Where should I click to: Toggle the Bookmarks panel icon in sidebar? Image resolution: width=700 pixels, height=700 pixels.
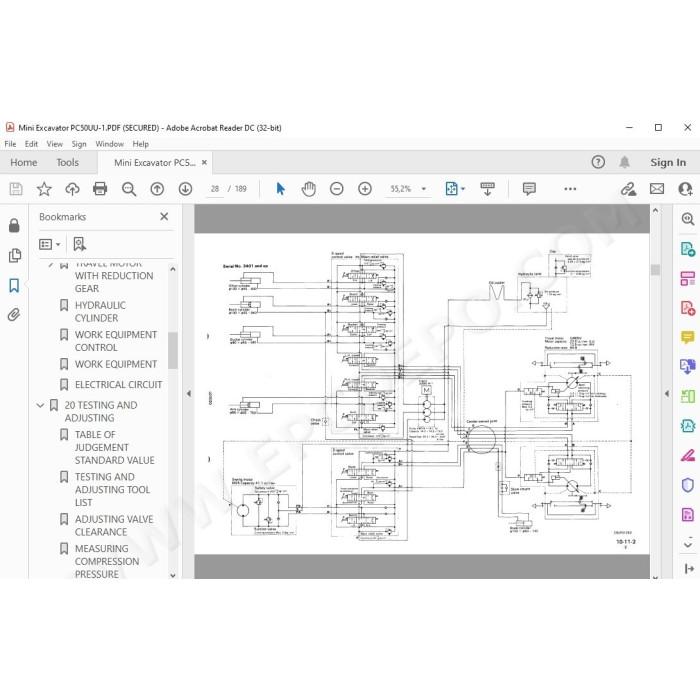14,285
